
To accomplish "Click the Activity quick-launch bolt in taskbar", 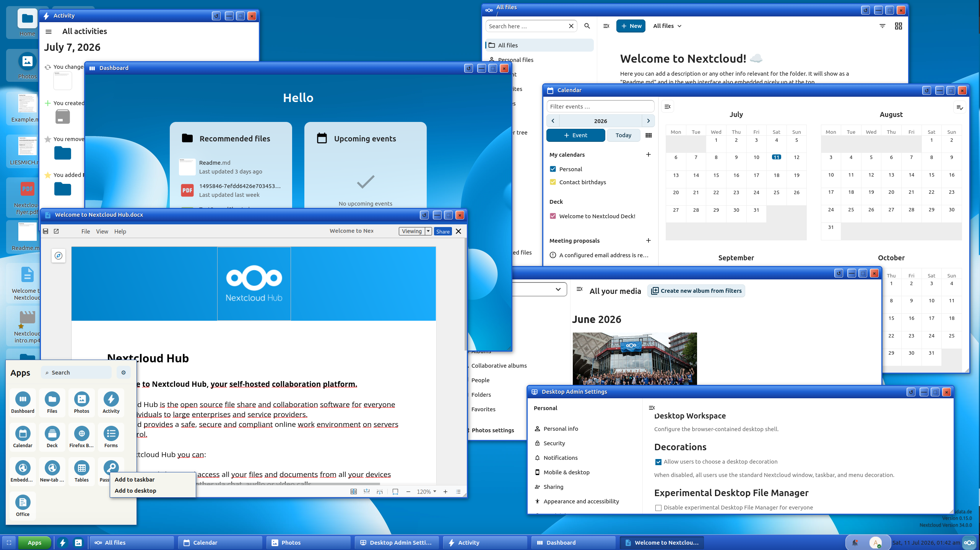I will pos(63,542).
